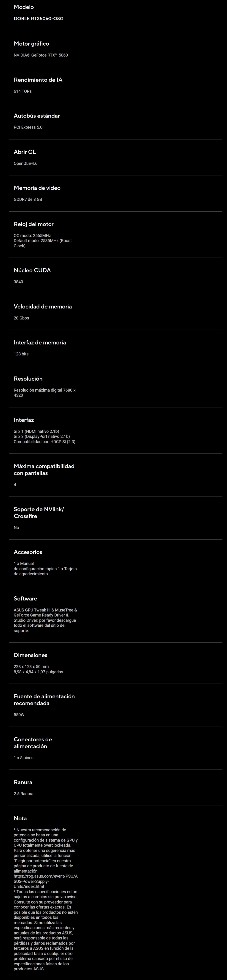Click the 614 TOPs value
Image resolution: width=227 pixels, height=980 pixels.
pyautogui.click(x=23, y=91)
